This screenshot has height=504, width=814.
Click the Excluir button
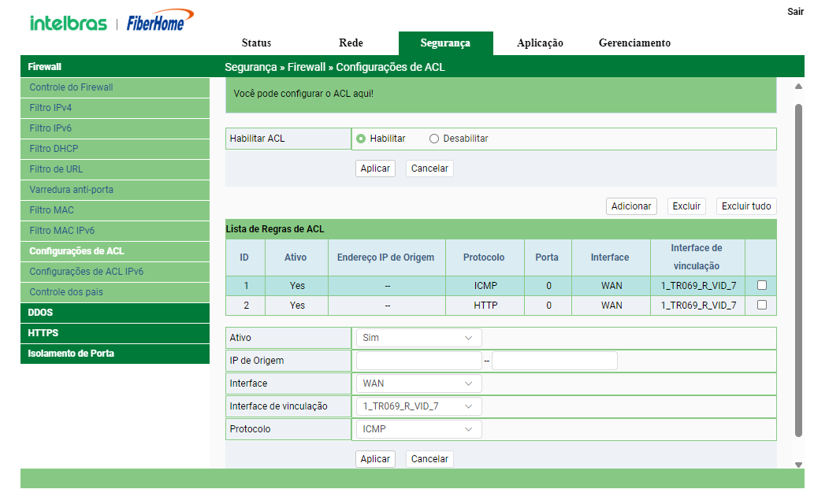(686, 206)
